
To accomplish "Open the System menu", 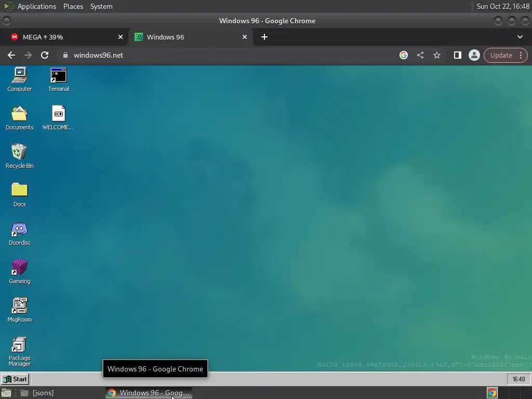I will 101,6.
